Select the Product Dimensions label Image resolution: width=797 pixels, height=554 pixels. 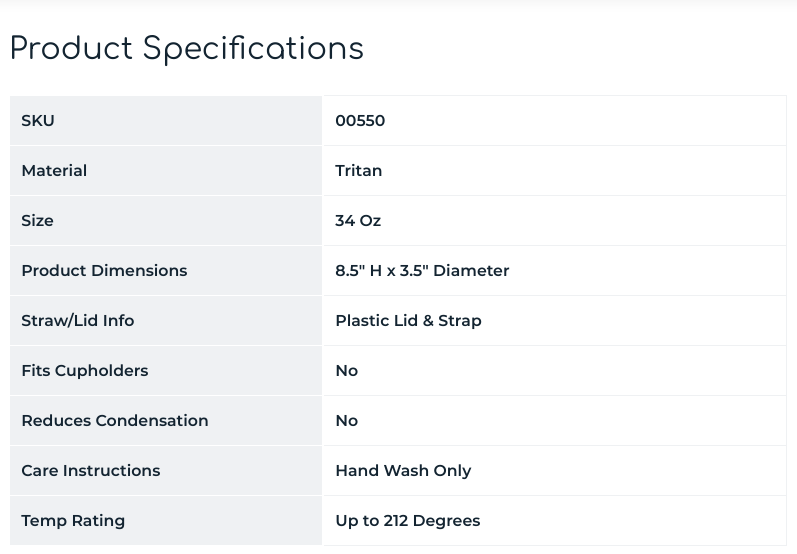click(104, 271)
